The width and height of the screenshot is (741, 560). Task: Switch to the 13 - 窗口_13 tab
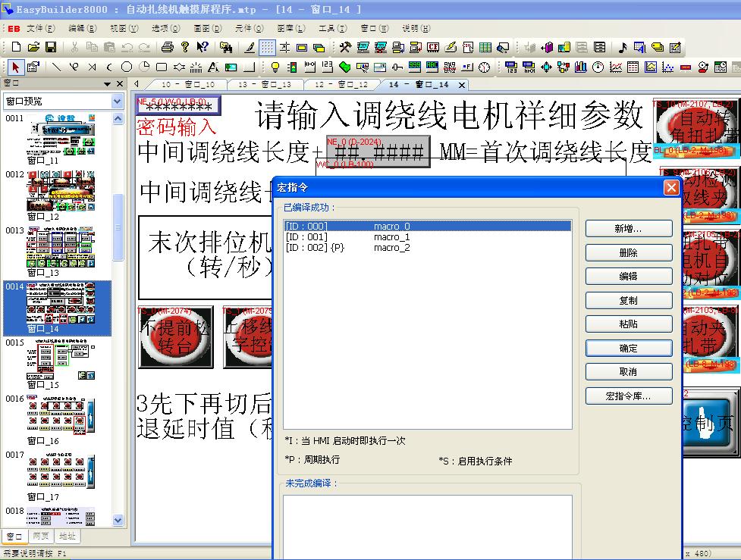click(265, 84)
